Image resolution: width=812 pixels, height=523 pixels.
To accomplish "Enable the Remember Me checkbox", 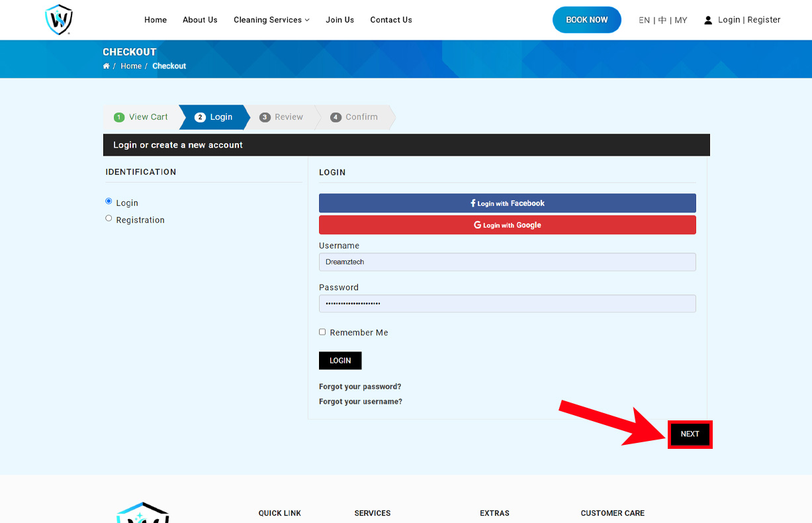I will coord(322,332).
